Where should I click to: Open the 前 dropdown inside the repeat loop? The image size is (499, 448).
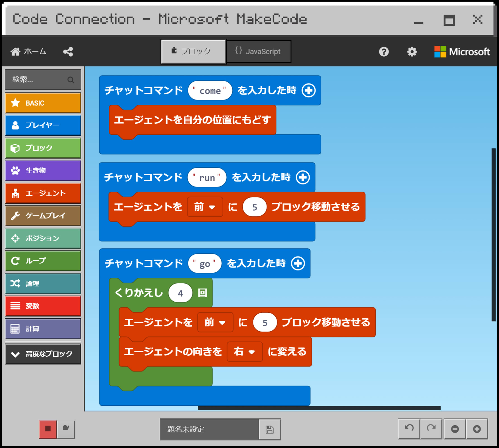click(215, 322)
